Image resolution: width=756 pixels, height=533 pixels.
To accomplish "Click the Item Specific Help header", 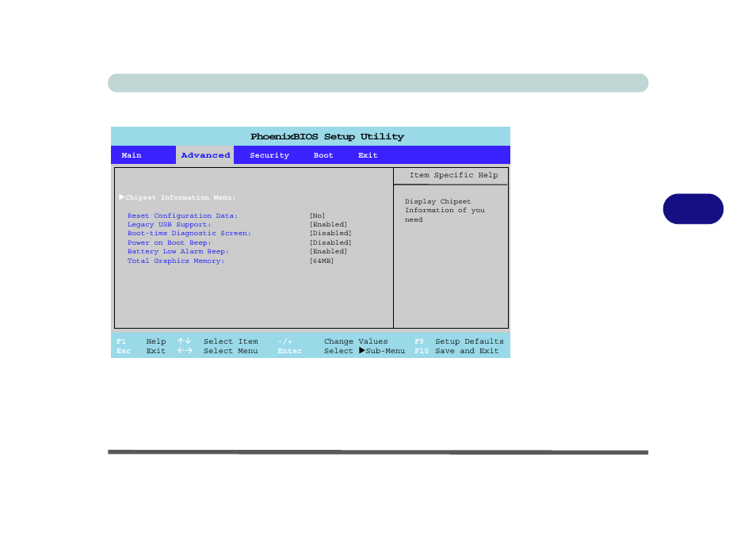I will tap(454, 175).
